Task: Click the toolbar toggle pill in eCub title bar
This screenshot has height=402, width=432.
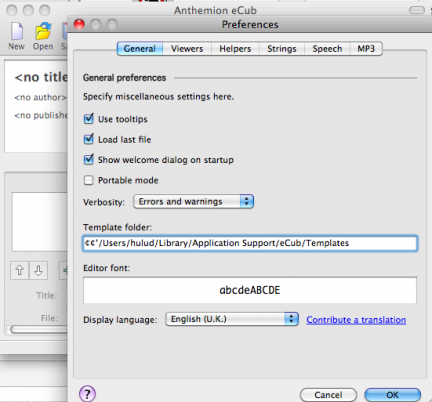Action: 417,10
